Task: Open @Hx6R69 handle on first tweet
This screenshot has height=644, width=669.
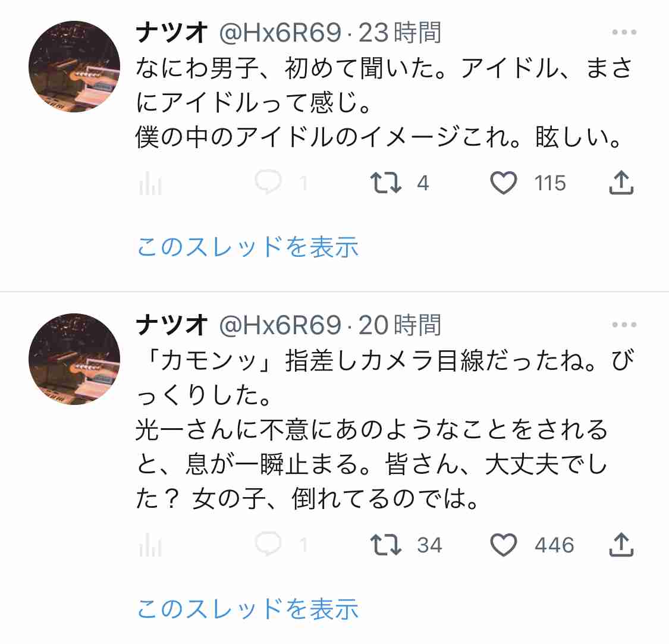Action: point(280,33)
